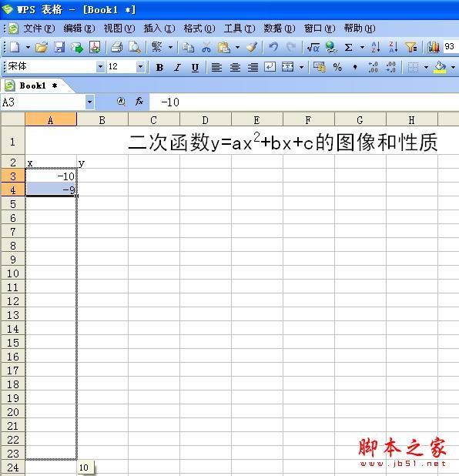Click the Undo arrow icon
459x476 pixels.
273,47
